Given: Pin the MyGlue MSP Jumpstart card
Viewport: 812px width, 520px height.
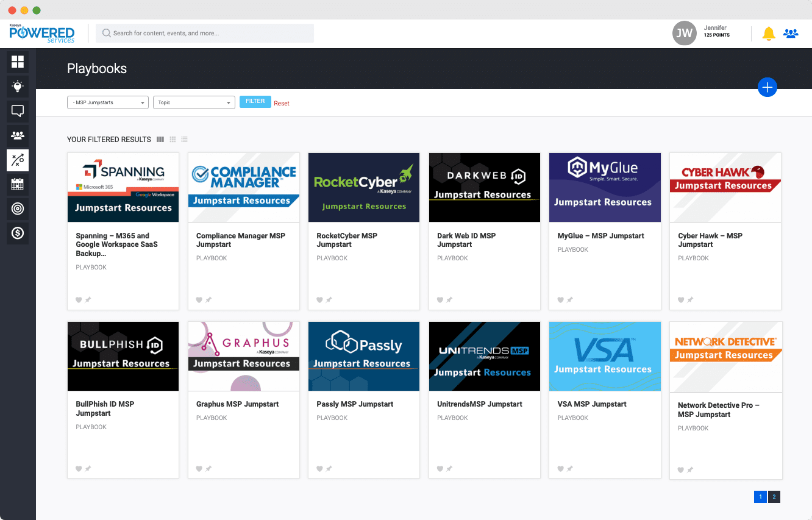Looking at the screenshot, I should point(570,300).
